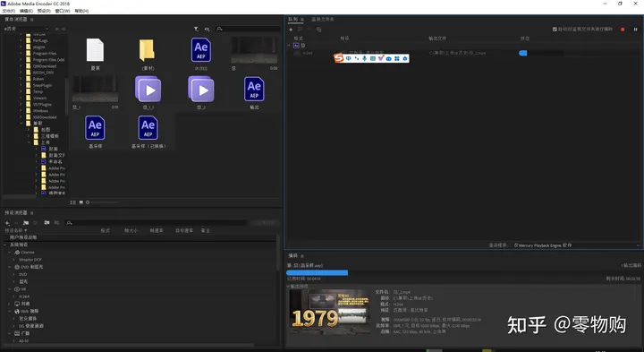Open the 预设(P) menu
Viewport: 644px width, 352px height.
point(44,11)
